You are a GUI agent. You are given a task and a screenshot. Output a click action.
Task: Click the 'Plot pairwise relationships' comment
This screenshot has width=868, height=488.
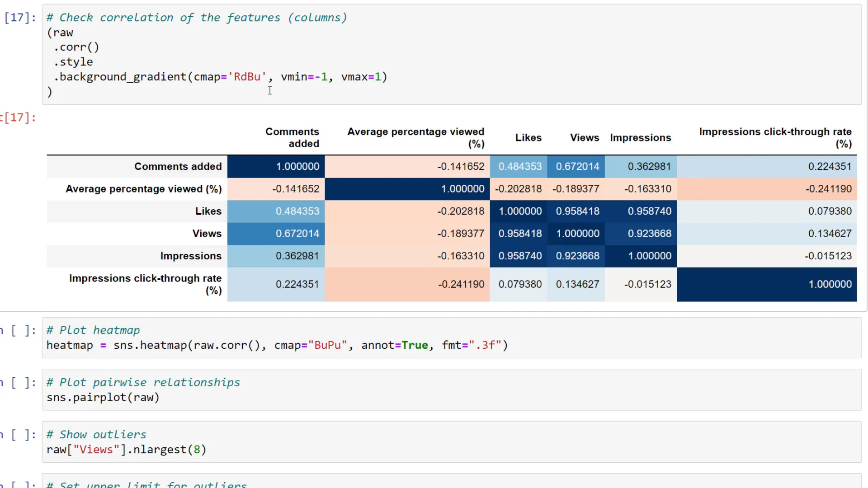tap(143, 382)
